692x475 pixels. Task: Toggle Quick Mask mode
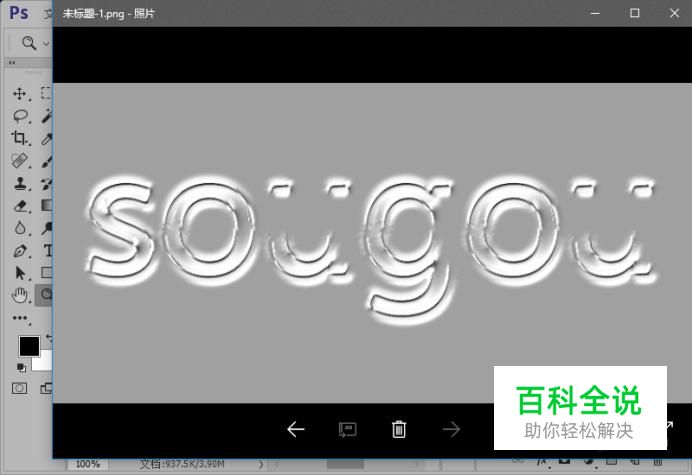[19, 388]
